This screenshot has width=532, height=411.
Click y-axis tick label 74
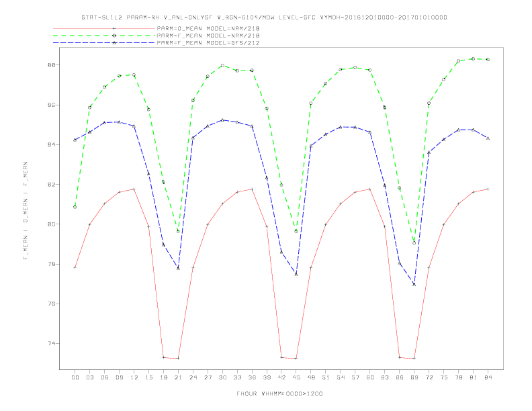(51, 344)
